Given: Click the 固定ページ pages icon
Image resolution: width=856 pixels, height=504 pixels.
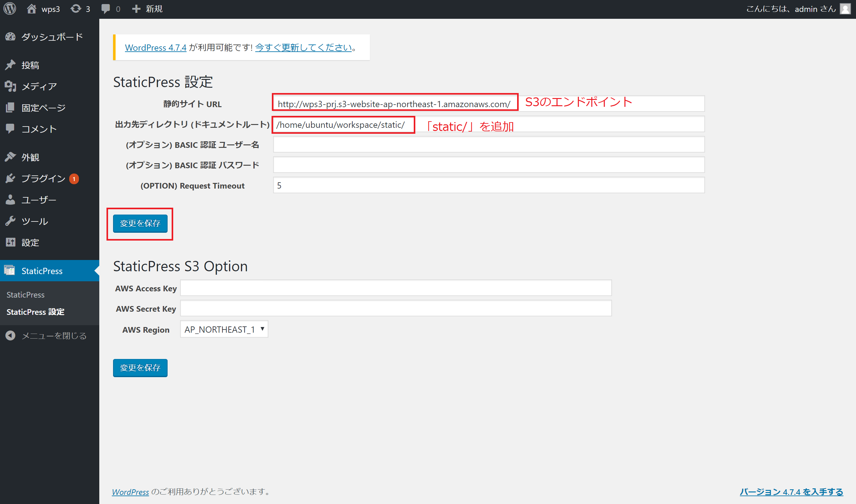Looking at the screenshot, I should tap(11, 108).
